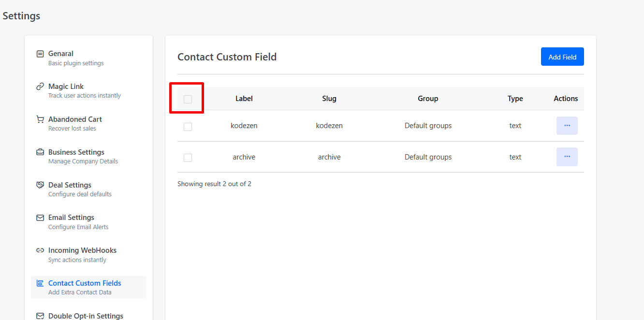
Task: Go to Abandoned Cart settings
Action: 88,124
